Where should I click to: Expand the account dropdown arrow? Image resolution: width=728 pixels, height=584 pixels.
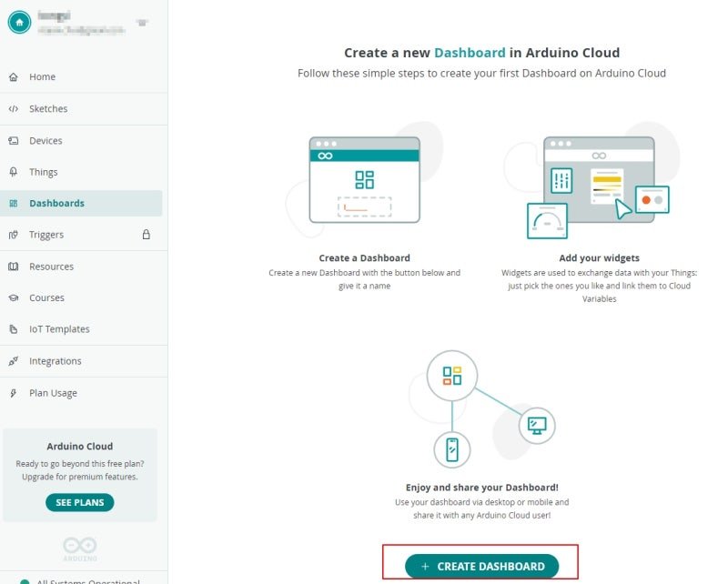pyautogui.click(x=142, y=22)
